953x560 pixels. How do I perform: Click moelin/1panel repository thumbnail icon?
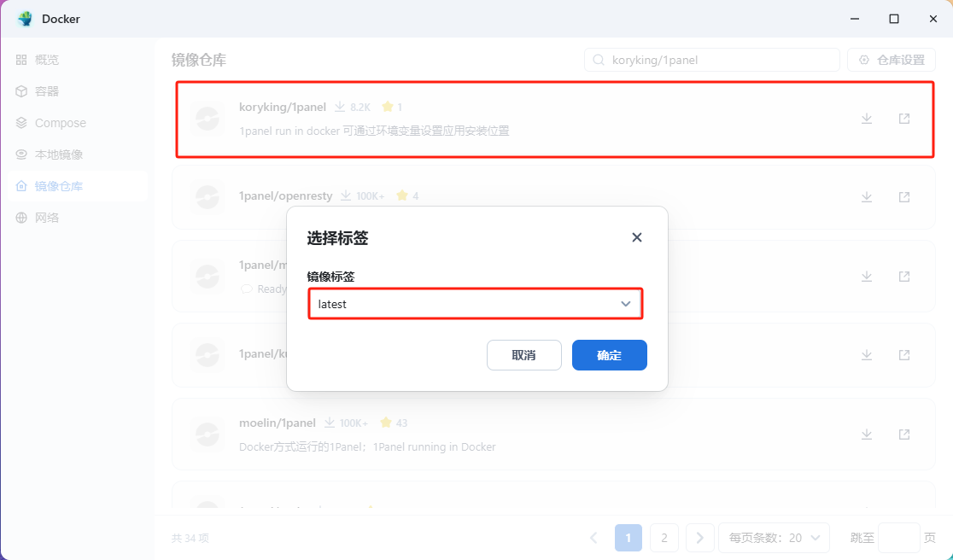click(x=208, y=435)
